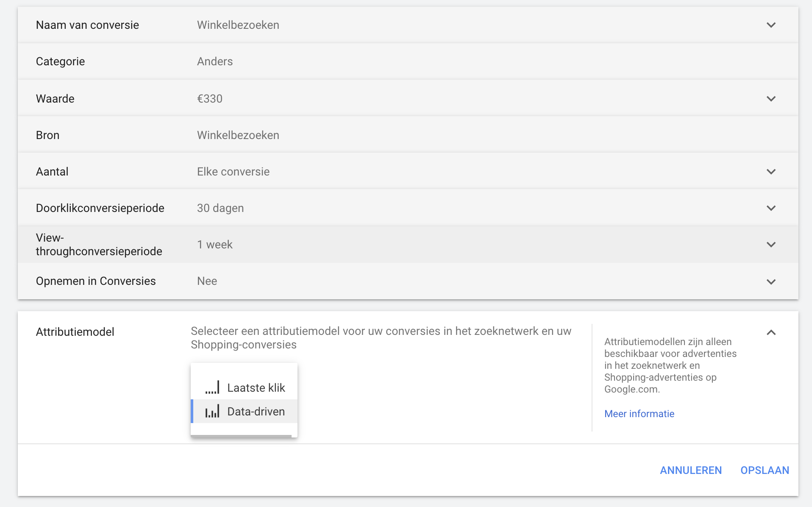
Task: Save changes with OPSLAAN
Action: (x=765, y=470)
